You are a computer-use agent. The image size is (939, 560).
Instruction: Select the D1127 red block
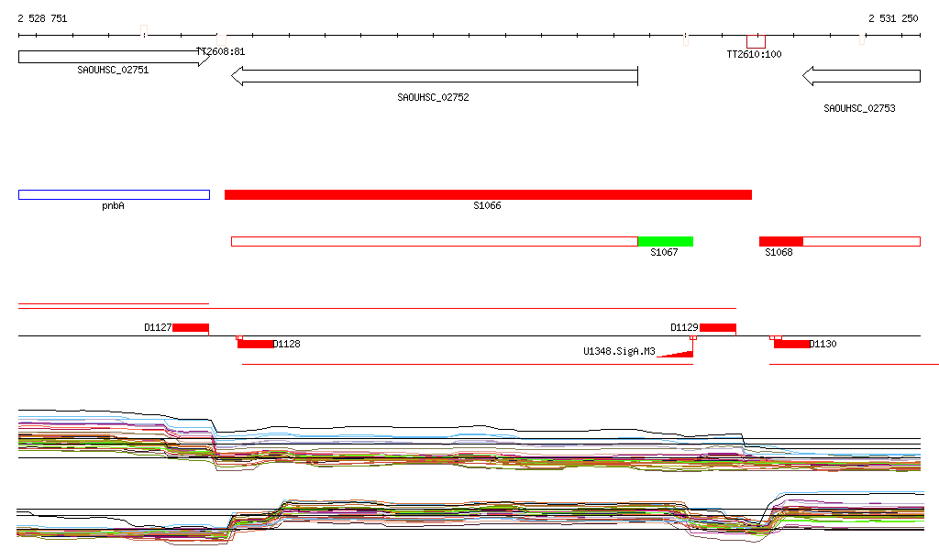click(x=191, y=328)
